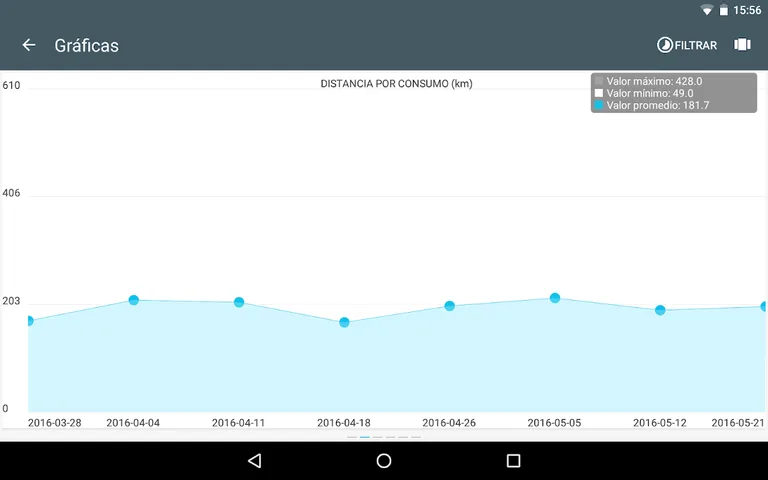Screen dimensions: 768x480
Task: Tap the Wi-Fi status icon
Action: [x=707, y=10]
